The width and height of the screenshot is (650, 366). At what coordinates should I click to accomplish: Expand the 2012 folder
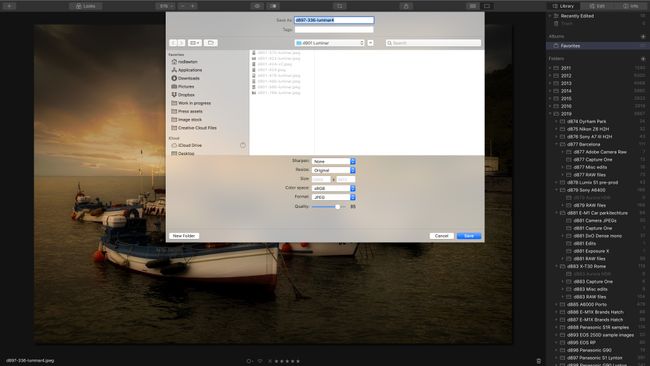click(550, 76)
